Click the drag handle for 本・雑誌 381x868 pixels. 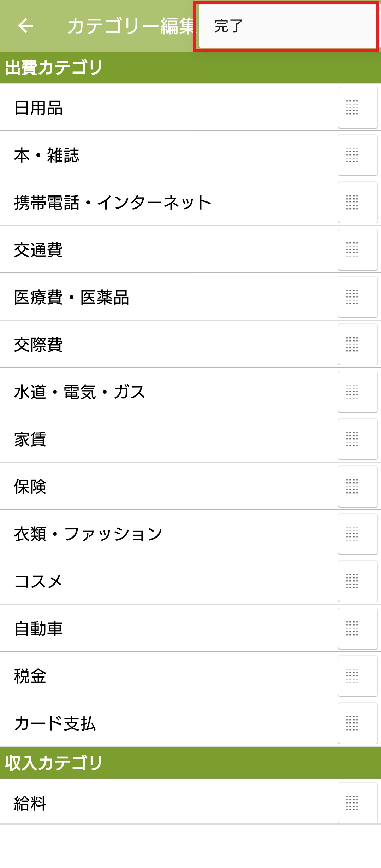coord(357,155)
